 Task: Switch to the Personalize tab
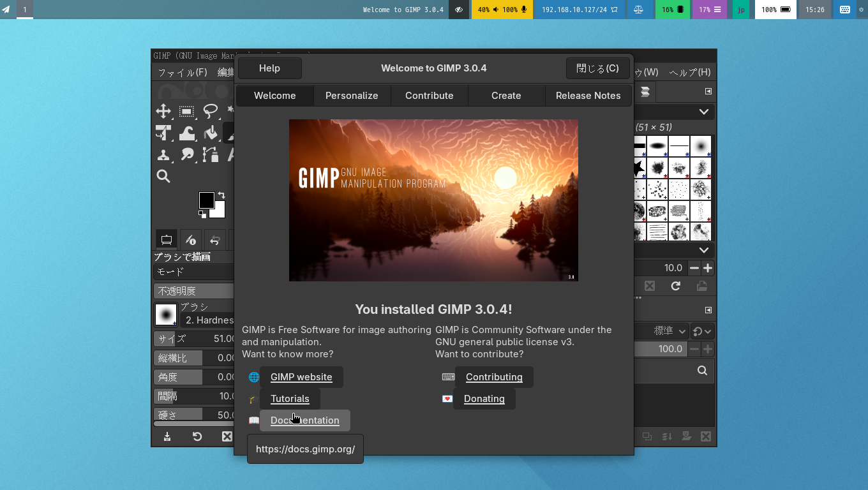click(352, 96)
